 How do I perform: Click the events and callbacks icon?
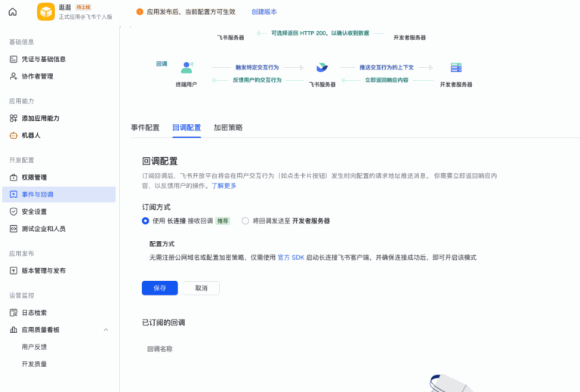pyautogui.click(x=14, y=195)
